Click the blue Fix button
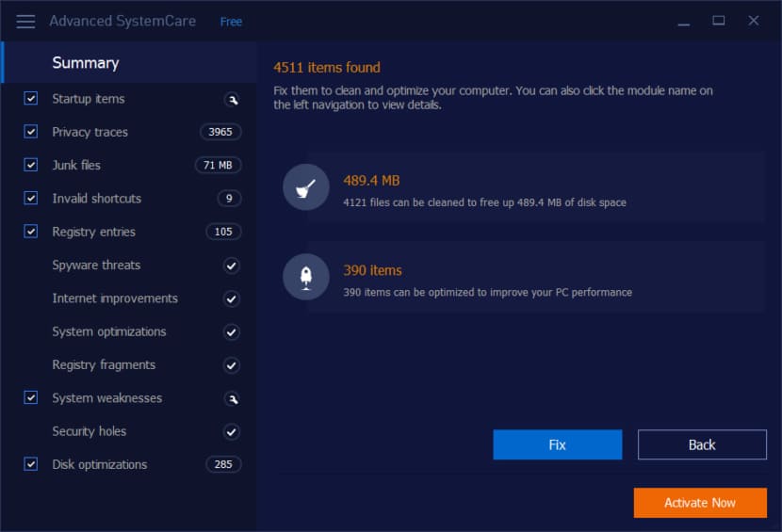The width and height of the screenshot is (782, 532). (x=558, y=444)
